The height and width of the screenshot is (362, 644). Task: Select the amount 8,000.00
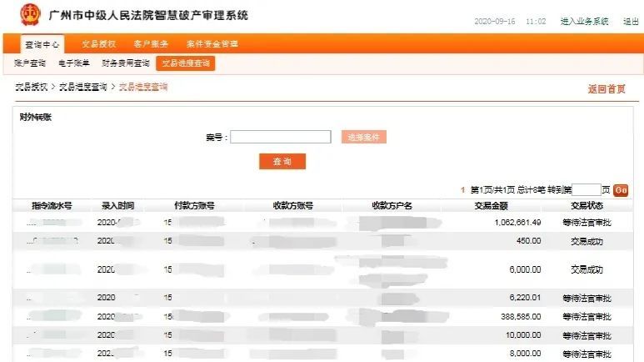525,354
